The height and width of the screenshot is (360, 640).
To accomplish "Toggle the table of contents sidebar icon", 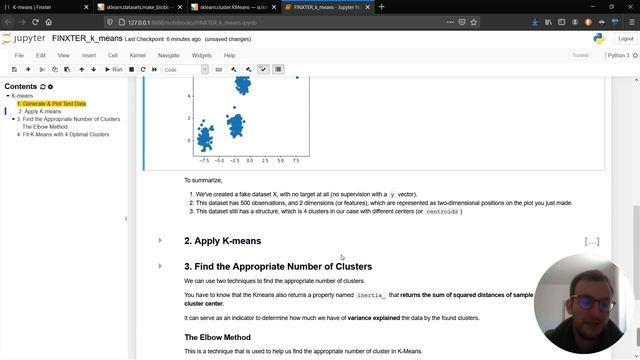I will tap(278, 69).
